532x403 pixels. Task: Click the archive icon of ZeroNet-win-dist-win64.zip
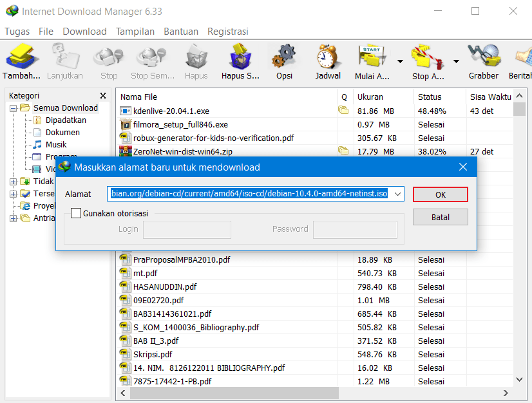pos(125,151)
